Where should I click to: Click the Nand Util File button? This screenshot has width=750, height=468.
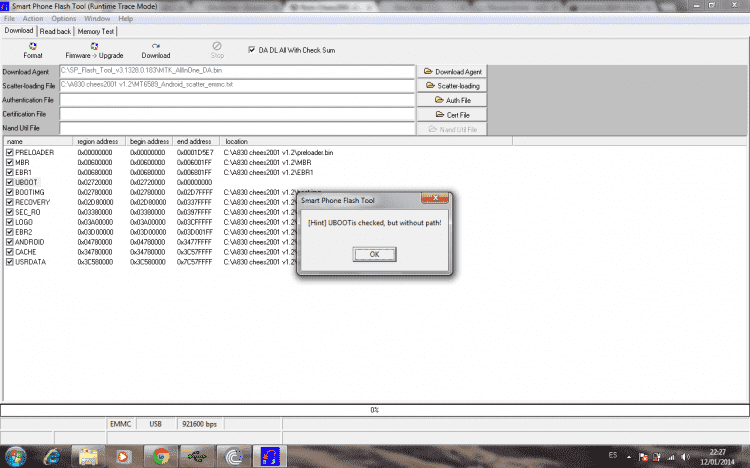452,129
